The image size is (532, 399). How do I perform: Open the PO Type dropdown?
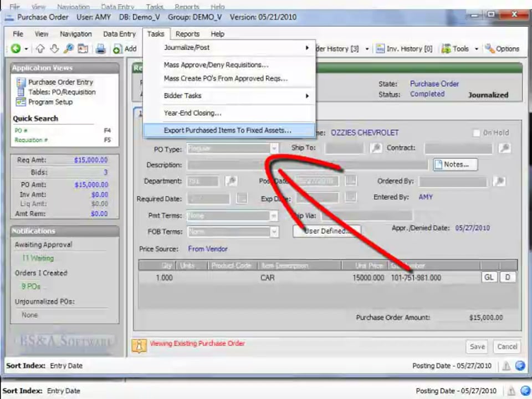click(274, 149)
